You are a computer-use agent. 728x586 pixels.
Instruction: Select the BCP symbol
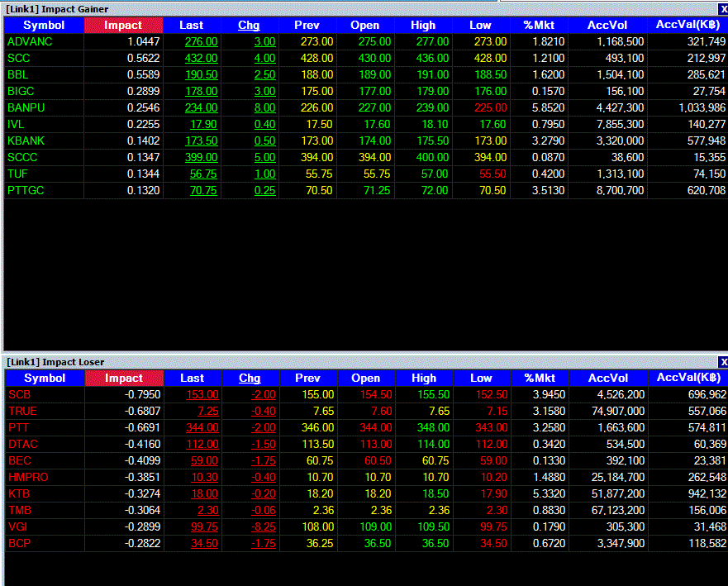pos(20,543)
